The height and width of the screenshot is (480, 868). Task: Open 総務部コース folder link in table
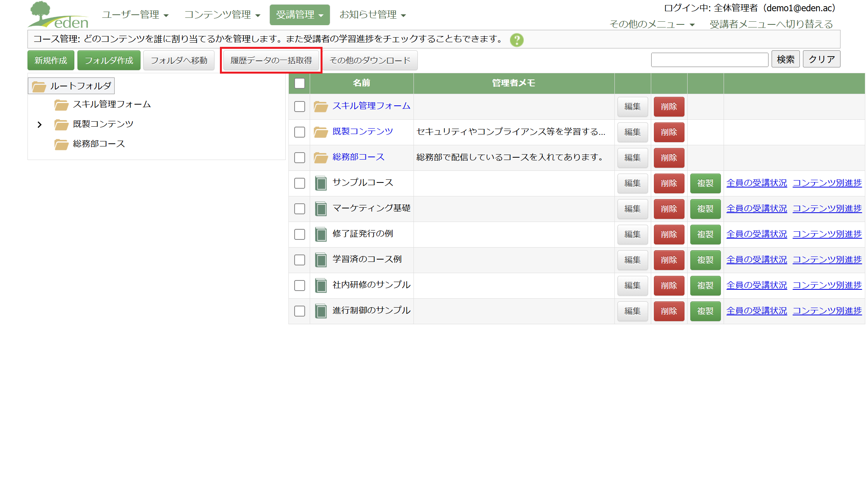(359, 157)
